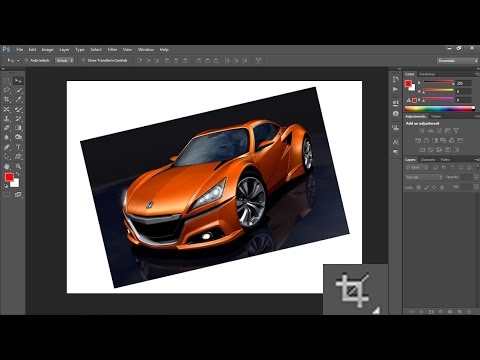Open the Essentials workspace dropdown

(457, 61)
